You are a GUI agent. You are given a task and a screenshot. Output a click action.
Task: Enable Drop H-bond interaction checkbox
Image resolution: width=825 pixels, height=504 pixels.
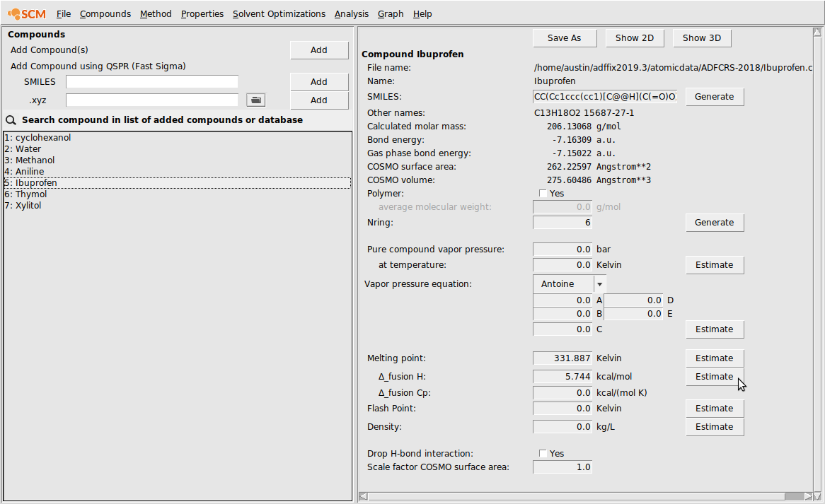(543, 454)
